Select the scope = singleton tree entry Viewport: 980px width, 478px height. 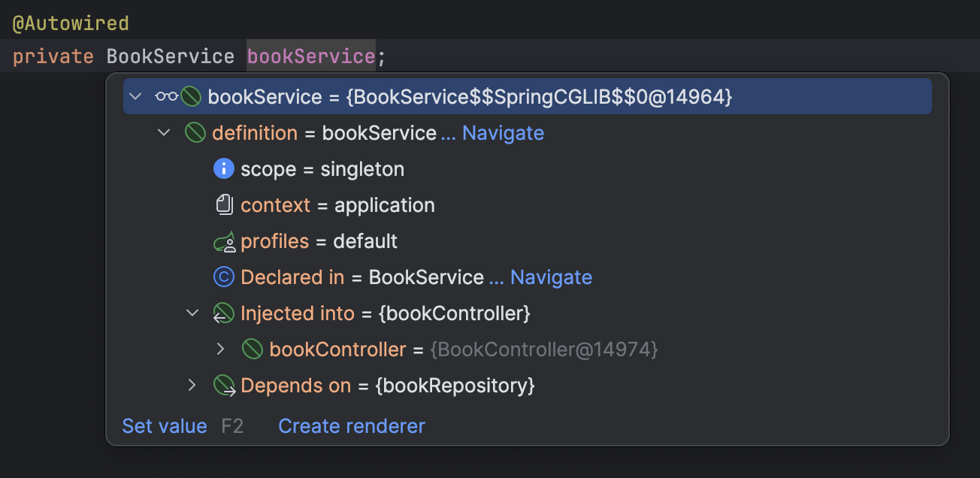click(x=322, y=168)
